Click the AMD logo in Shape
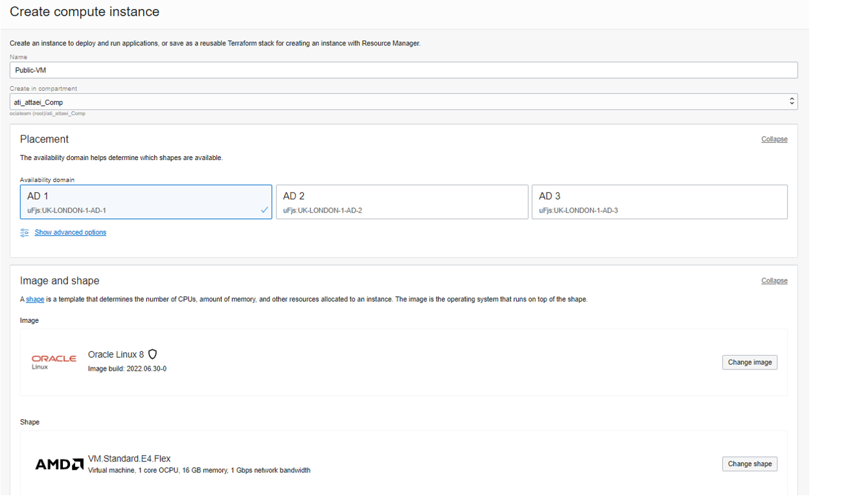868x501 pixels. [59, 464]
